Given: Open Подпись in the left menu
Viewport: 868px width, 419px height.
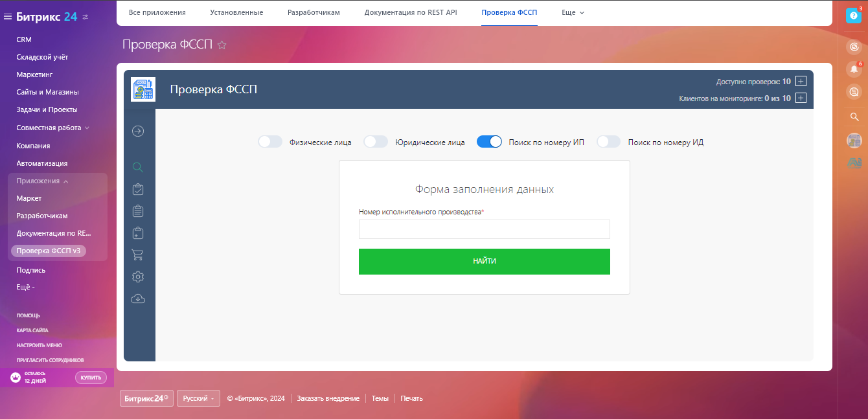Looking at the screenshot, I should 31,270.
